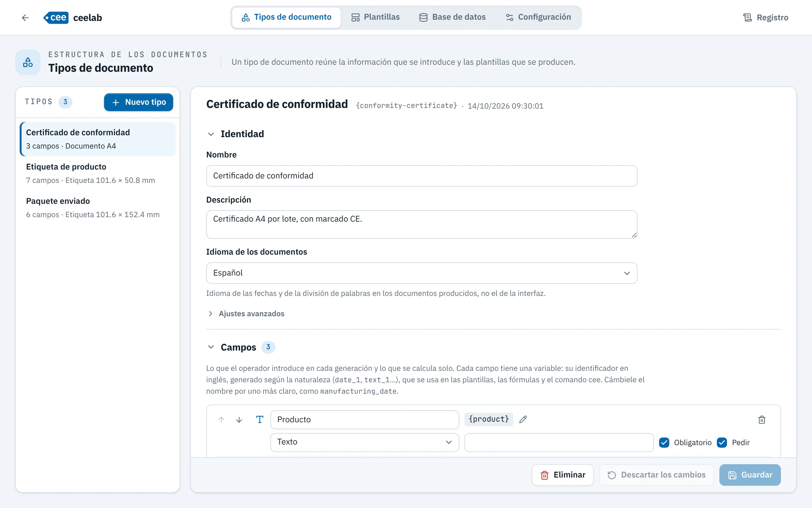Expand Ajustes avanzados
This screenshot has width=812, height=508.
pyautogui.click(x=246, y=313)
